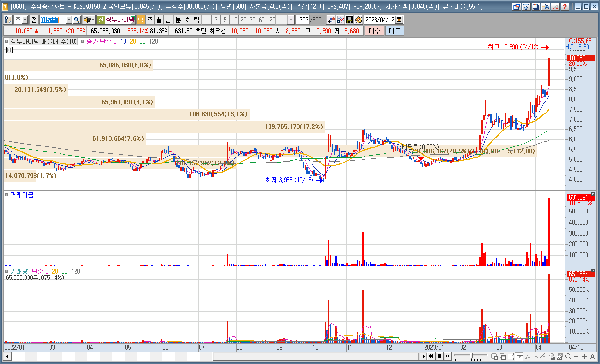Viewport: 600px width, 364px height.
Task: Open help with the question mark icon
Action: pos(564,6)
